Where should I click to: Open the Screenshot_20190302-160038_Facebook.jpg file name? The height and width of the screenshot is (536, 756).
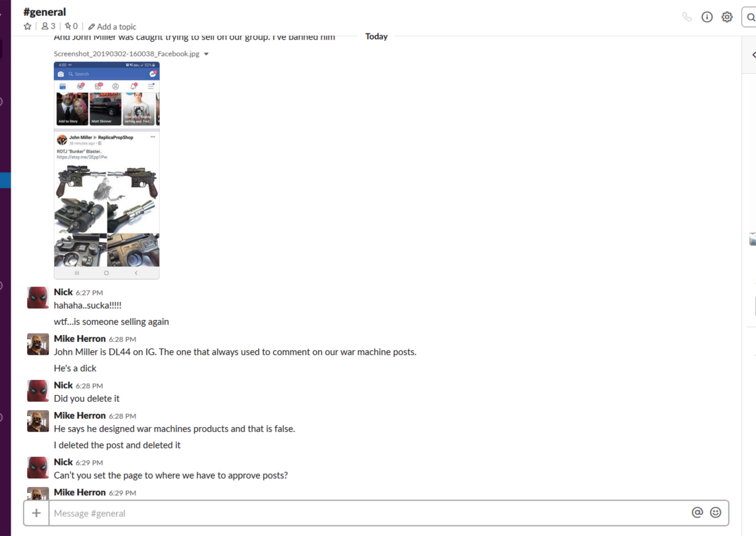[126, 54]
